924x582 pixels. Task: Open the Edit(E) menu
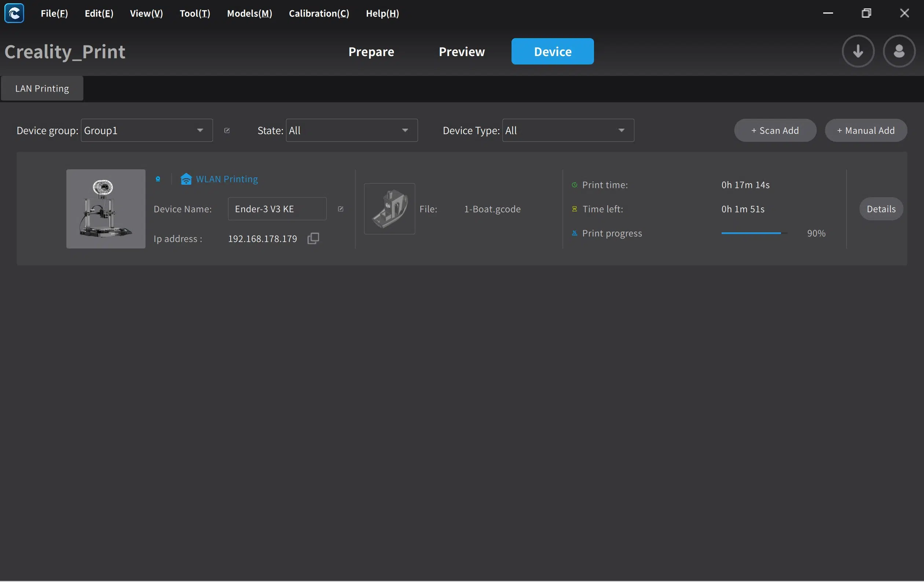pos(99,14)
